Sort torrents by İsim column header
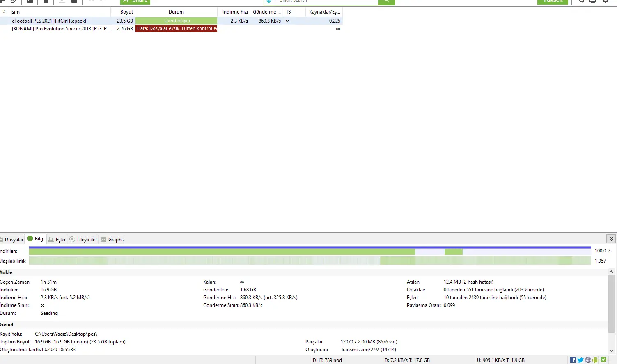Screen dimensions: 617x364 pyautogui.click(x=60, y=12)
